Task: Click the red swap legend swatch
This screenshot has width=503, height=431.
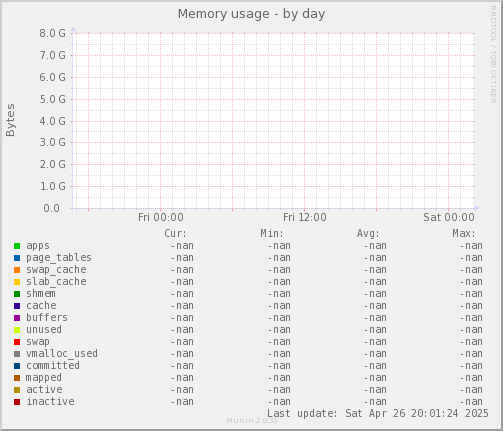Action: coord(17,342)
